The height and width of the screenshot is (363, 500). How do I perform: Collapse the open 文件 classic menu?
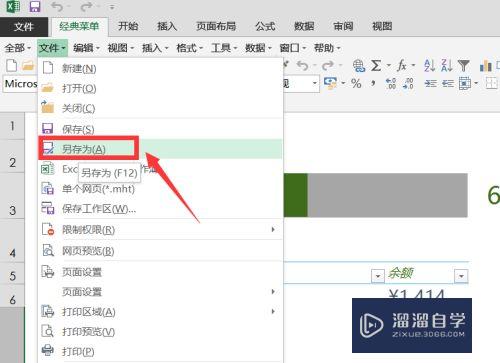pos(52,48)
